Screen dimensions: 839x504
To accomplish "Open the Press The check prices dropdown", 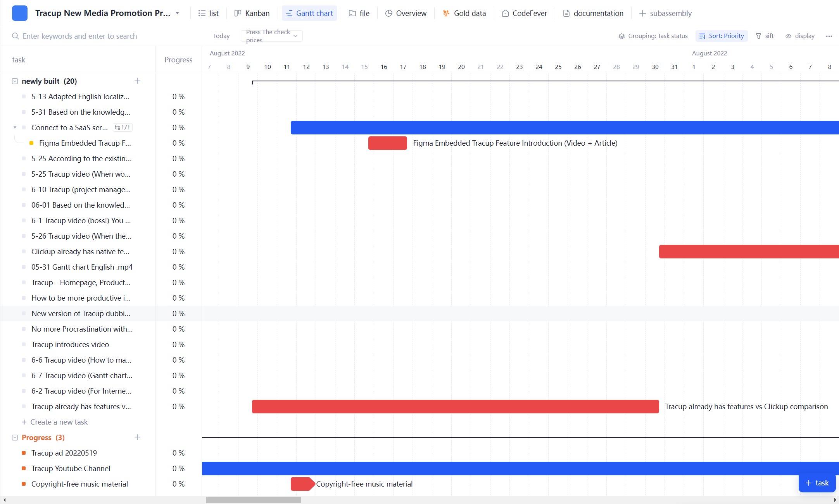I will 271,36.
